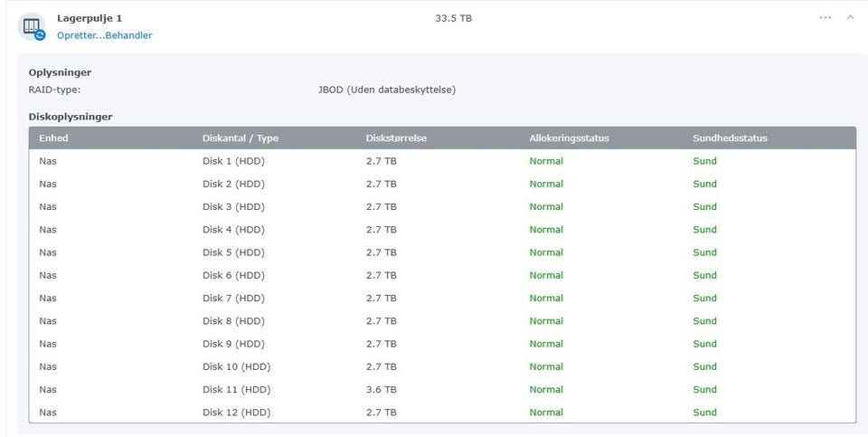868x437 pixels.
Task: Open the three-dot options menu
Action: pyautogui.click(x=826, y=18)
